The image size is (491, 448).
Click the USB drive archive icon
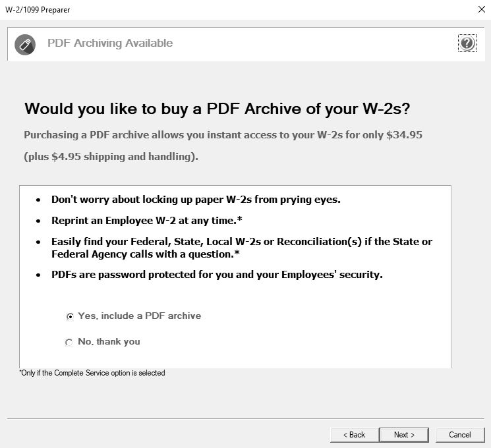point(25,44)
